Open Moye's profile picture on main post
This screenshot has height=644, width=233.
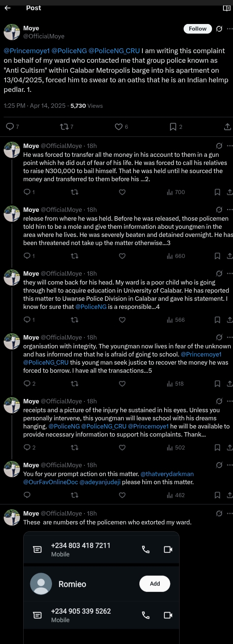coord(12,32)
